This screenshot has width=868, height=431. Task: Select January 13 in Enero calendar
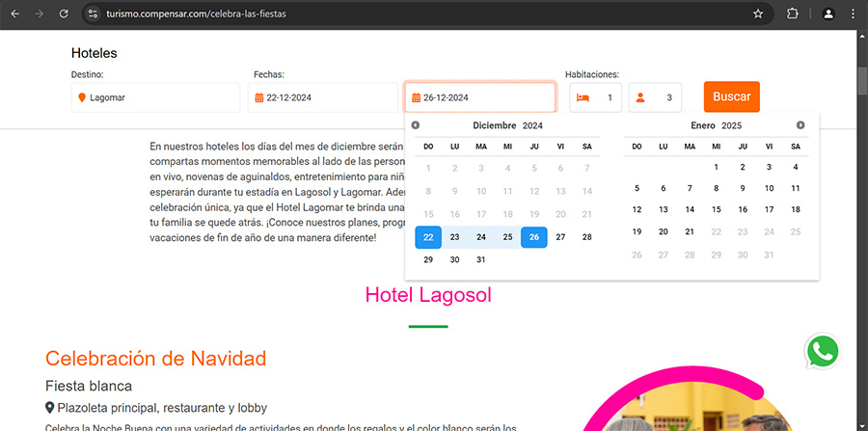[x=664, y=209]
